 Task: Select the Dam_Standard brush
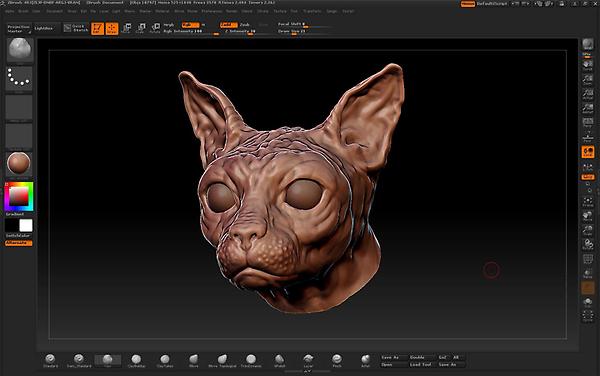pyautogui.click(x=79, y=360)
